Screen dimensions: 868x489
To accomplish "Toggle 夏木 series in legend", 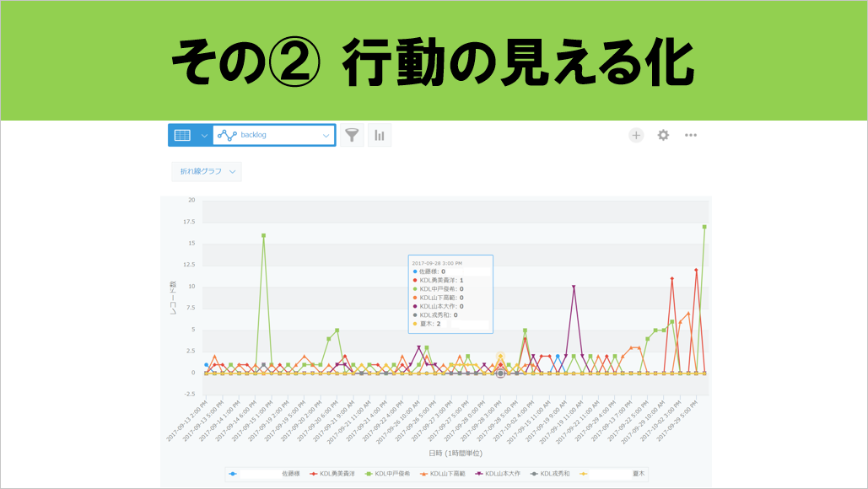I will 612,474.
